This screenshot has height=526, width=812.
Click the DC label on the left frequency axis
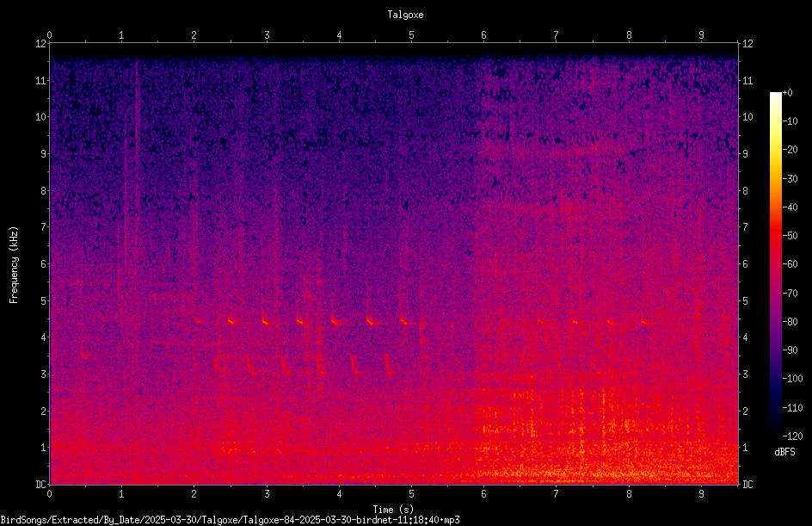pyautogui.click(x=40, y=484)
